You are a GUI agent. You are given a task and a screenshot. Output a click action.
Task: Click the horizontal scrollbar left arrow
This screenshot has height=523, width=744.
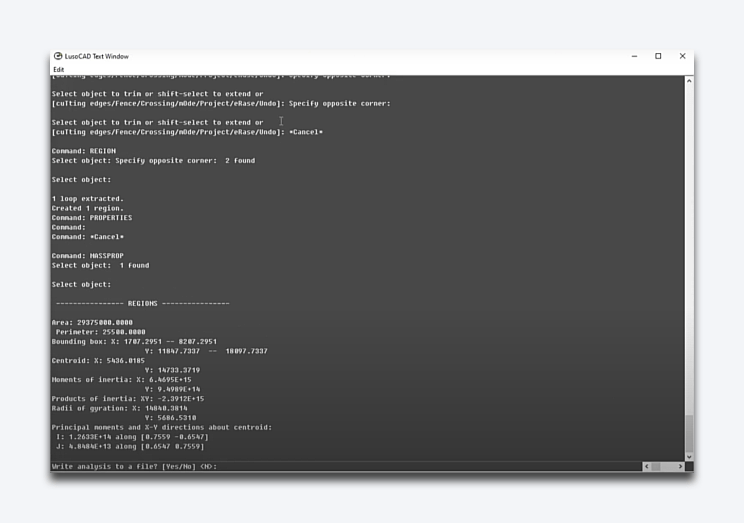coord(648,467)
